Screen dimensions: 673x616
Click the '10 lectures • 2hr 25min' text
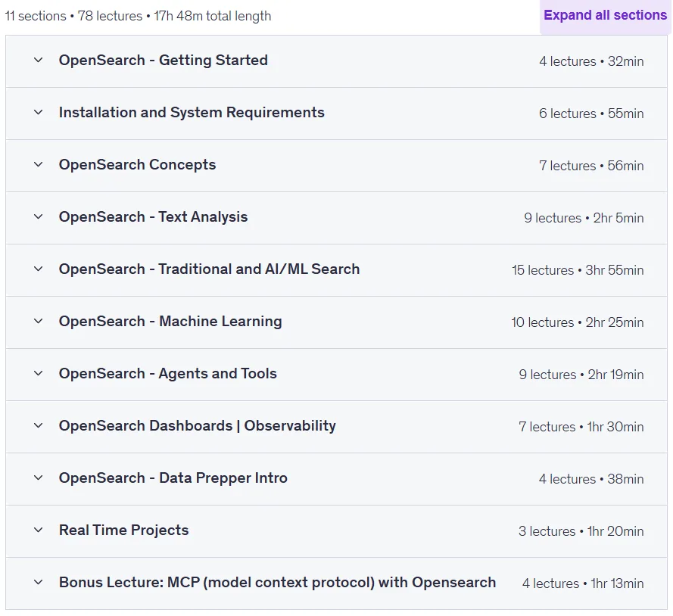pos(578,322)
